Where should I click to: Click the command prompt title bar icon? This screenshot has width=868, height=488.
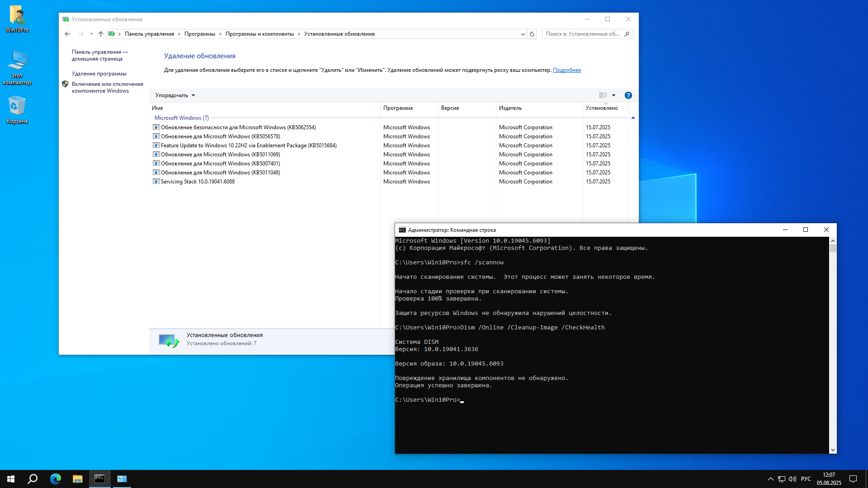point(402,230)
